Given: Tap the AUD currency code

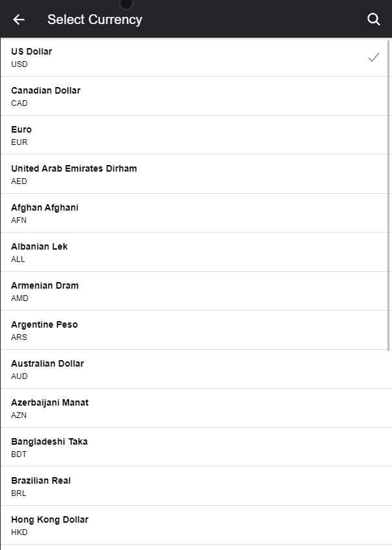Looking at the screenshot, I should [20, 376].
